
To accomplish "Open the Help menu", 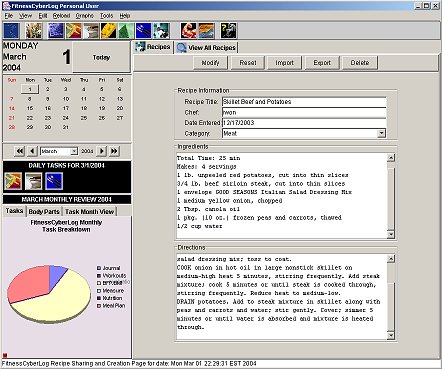I will [125, 16].
